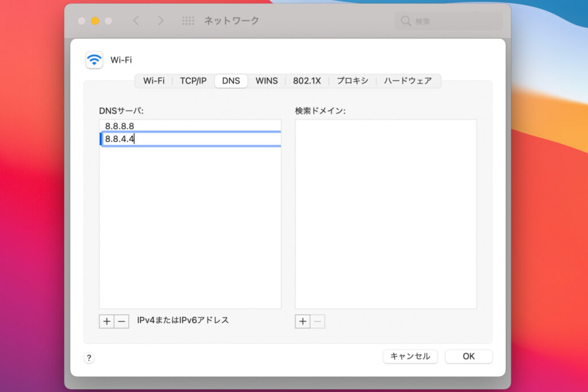The height and width of the screenshot is (392, 588).
Task: Select the 8.8.8.8 DNS server entry
Action: click(190, 126)
